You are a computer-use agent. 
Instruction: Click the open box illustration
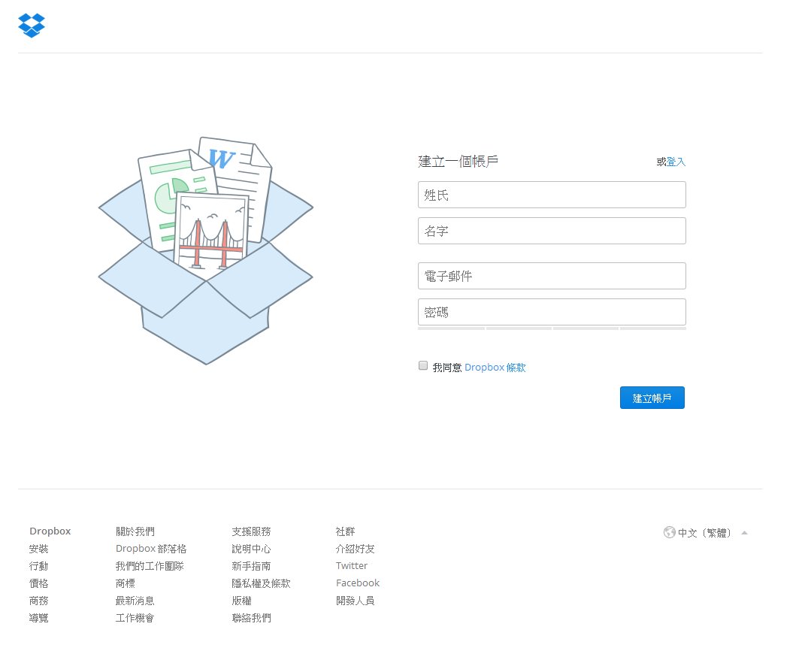(x=205, y=250)
